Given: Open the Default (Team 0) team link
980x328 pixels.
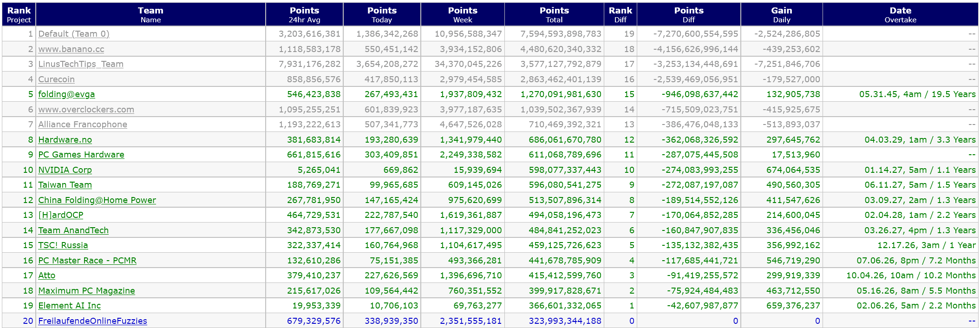Looking at the screenshot, I should click(74, 34).
